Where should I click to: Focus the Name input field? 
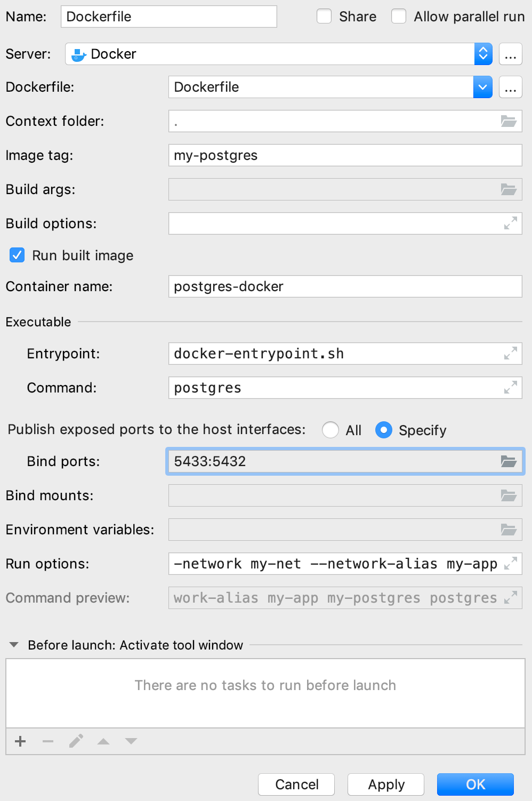click(169, 17)
